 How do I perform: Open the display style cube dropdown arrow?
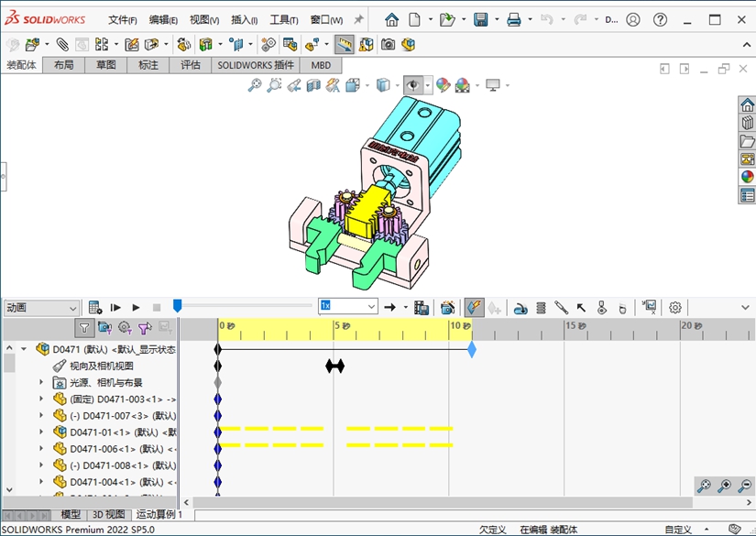pyautogui.click(x=398, y=86)
